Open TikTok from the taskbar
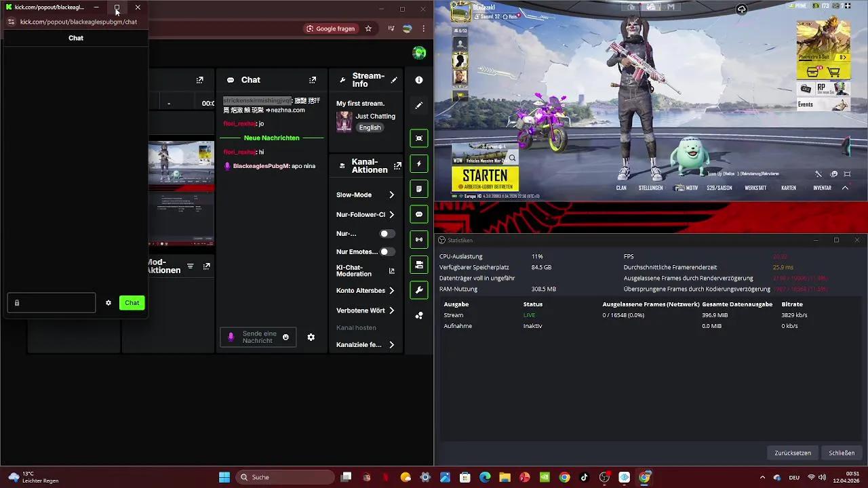Viewport: 868px width, 488px height. click(585, 477)
